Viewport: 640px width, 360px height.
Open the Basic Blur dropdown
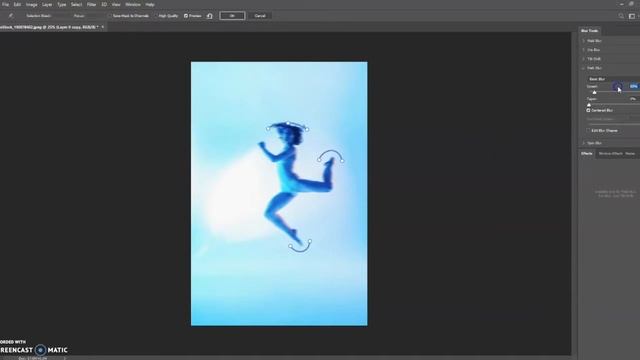(x=613, y=79)
